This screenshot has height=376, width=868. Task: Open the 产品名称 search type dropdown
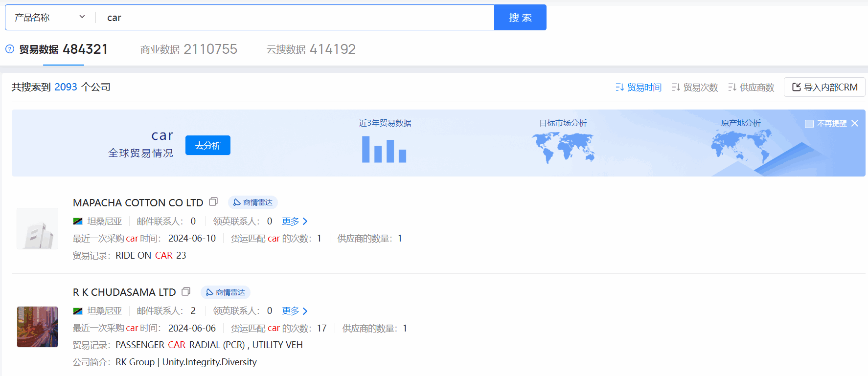click(49, 18)
